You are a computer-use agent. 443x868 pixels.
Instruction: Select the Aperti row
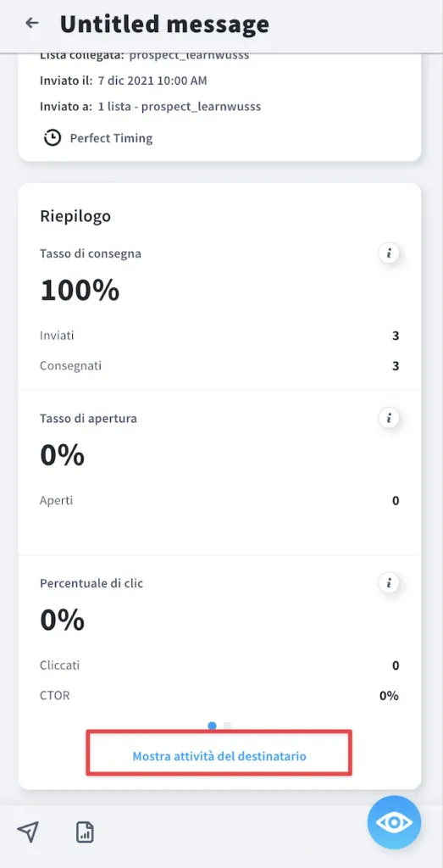[219, 500]
